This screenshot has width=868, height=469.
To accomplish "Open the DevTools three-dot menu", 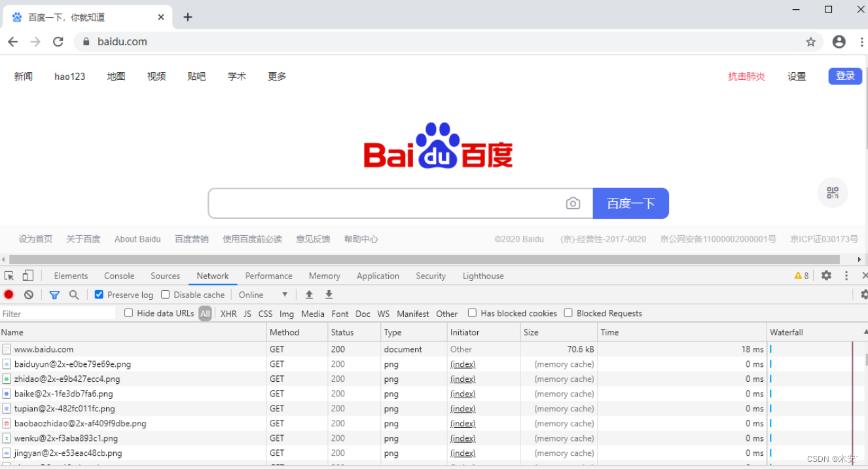I will click(846, 276).
